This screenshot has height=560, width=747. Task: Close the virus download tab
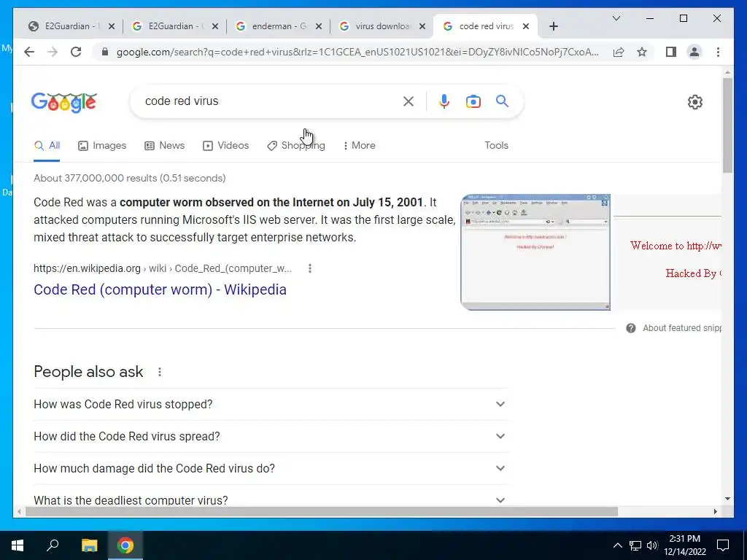click(422, 26)
